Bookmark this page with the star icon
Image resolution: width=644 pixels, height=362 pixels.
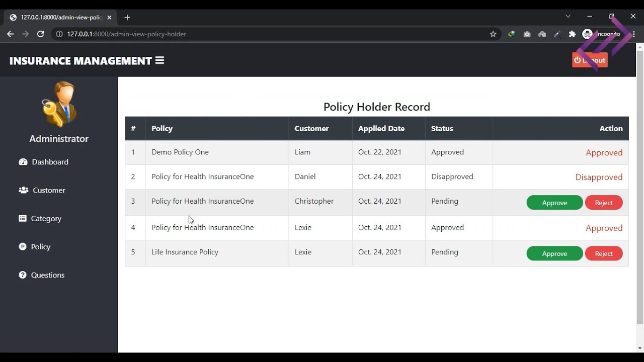pos(493,34)
